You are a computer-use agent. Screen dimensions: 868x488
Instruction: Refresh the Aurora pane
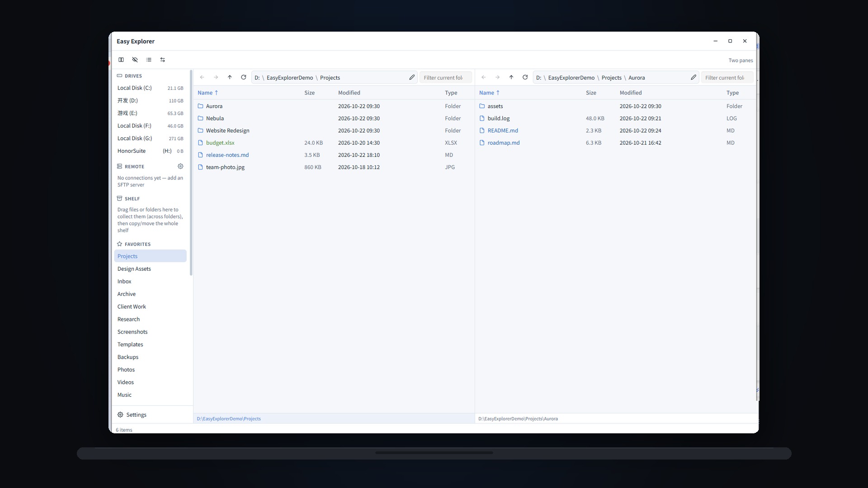coord(525,77)
